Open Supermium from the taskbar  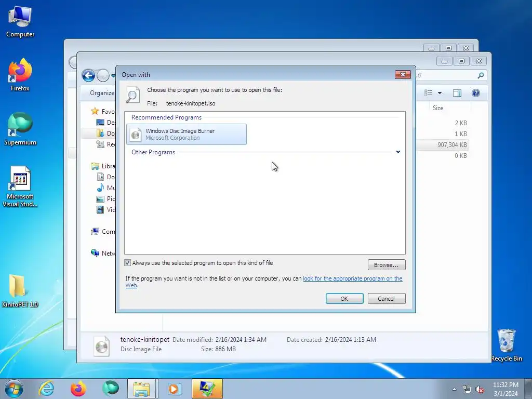tap(110, 389)
